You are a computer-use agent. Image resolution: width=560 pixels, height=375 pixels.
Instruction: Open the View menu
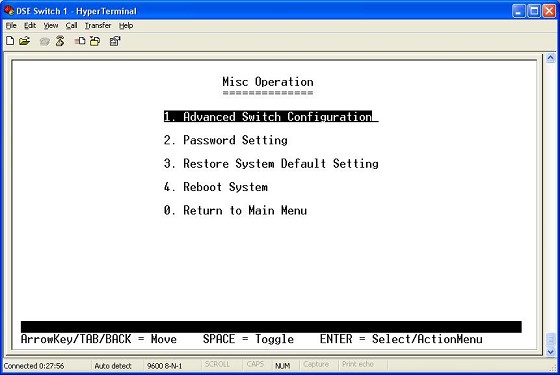[51, 26]
